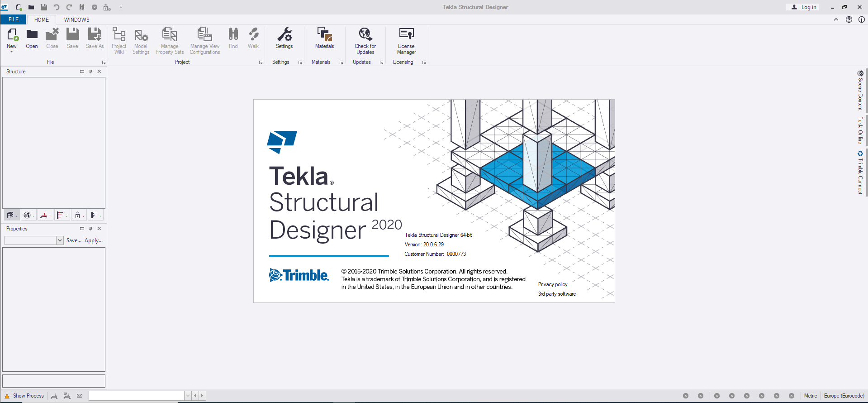Viewport: 868px width, 403px height.
Task: Click the Redo arrow in quick access
Action: (69, 7)
